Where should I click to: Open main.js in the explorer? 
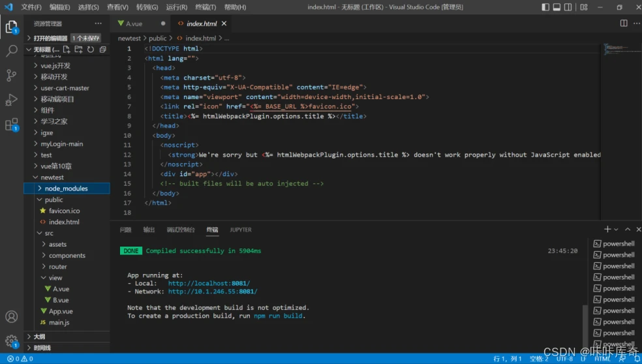coord(67,322)
